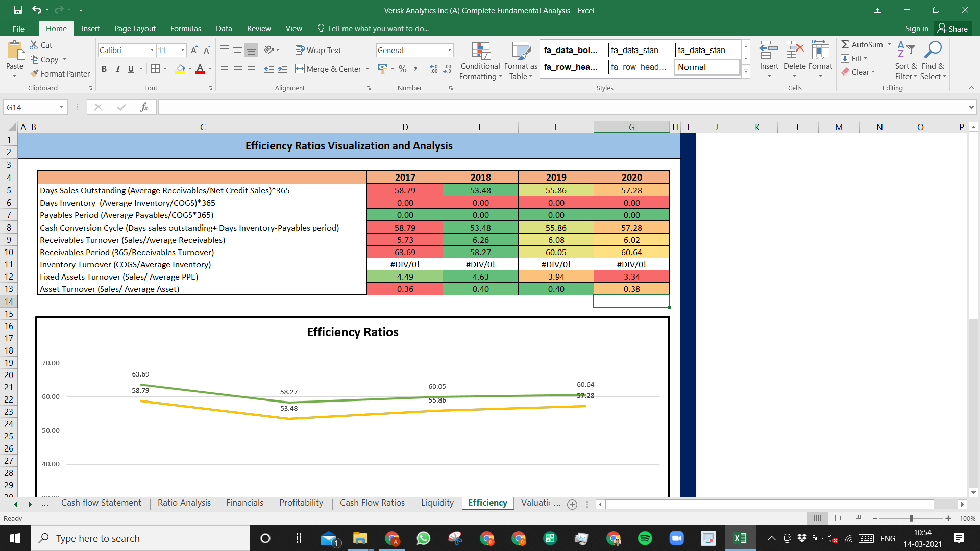Click the zoom in plus button
Viewport: 980px width, 551px height.
coord(948,518)
